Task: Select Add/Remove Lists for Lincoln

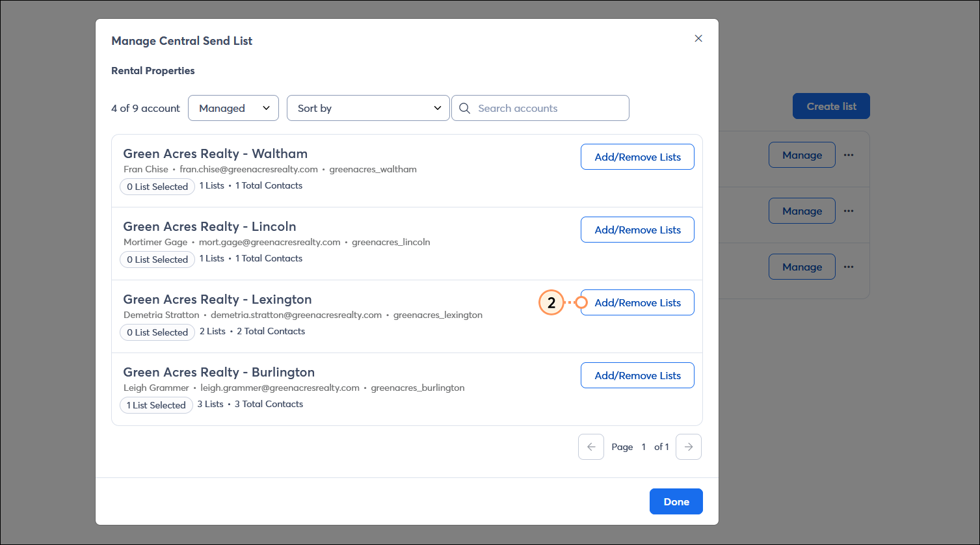Action: click(637, 230)
